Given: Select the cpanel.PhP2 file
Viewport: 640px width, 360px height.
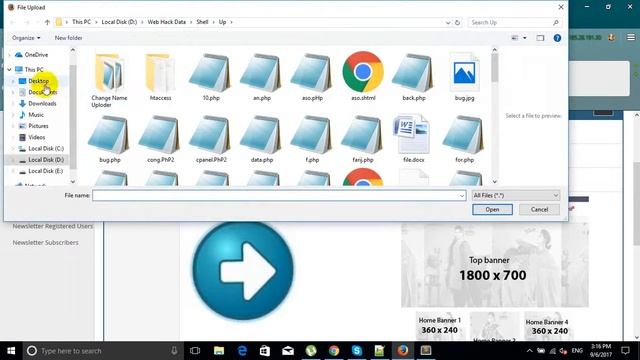Looking at the screenshot, I should pos(211,139).
